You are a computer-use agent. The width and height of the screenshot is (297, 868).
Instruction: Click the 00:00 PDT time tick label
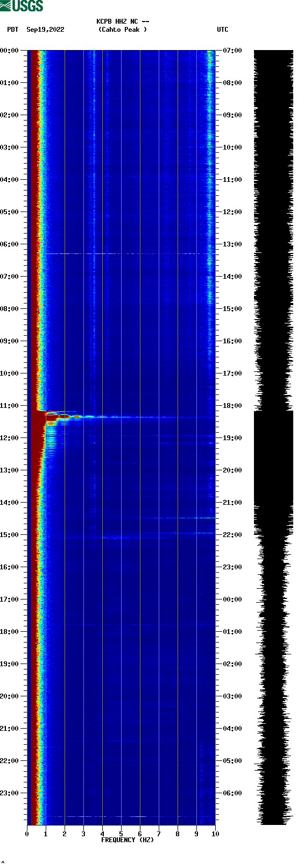point(9,51)
